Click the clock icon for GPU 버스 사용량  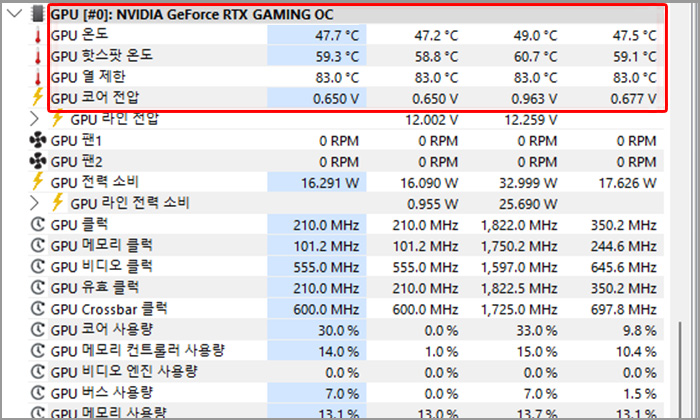[38, 393]
